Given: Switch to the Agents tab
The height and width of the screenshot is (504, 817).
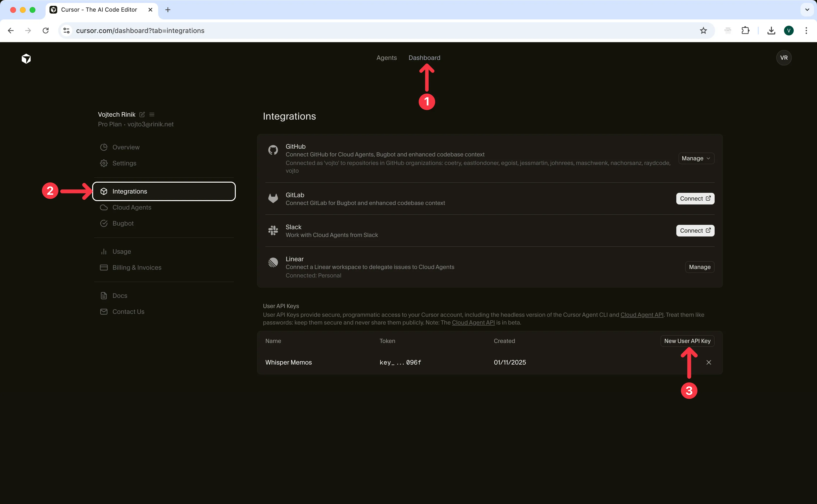Looking at the screenshot, I should click(386, 58).
